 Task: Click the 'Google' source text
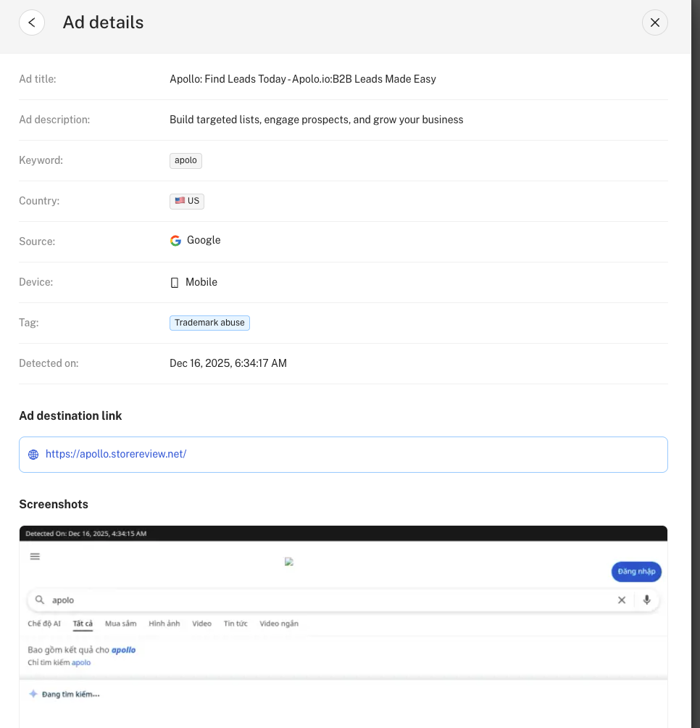click(x=204, y=241)
